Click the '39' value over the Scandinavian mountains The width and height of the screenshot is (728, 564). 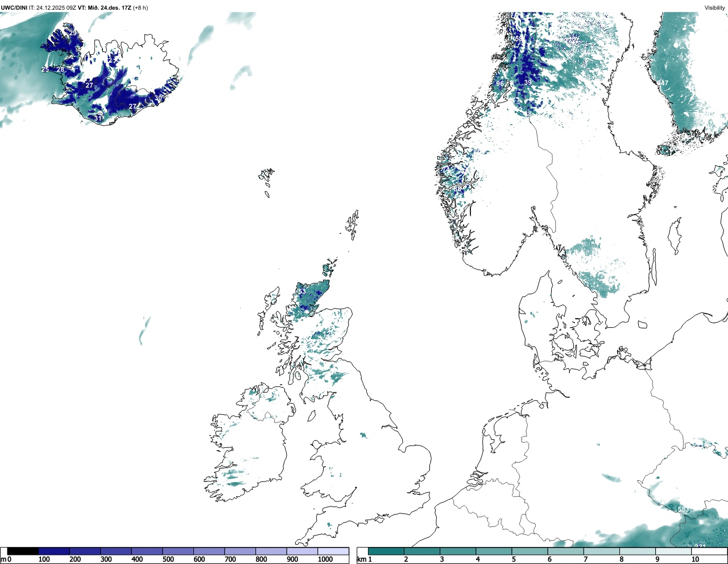[x=528, y=83]
